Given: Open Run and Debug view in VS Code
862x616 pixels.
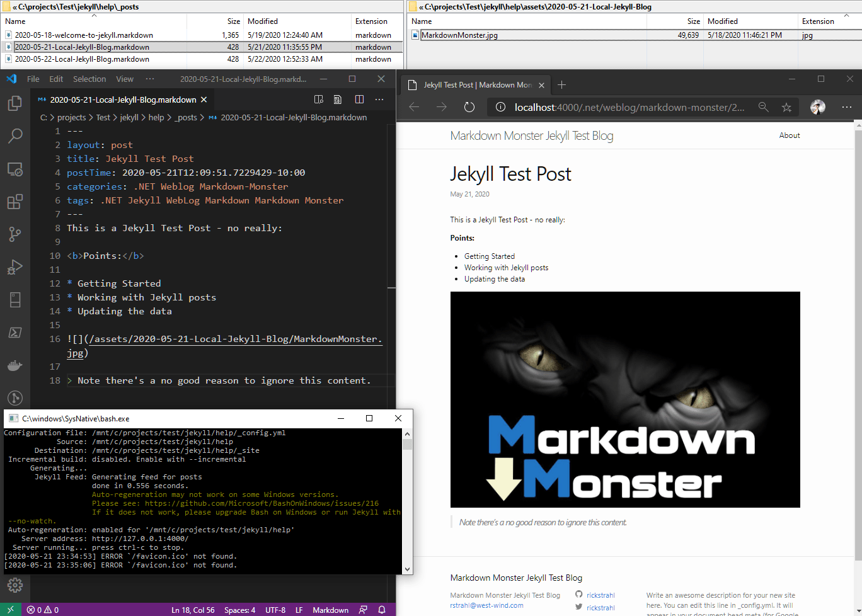Looking at the screenshot, I should 15,267.
